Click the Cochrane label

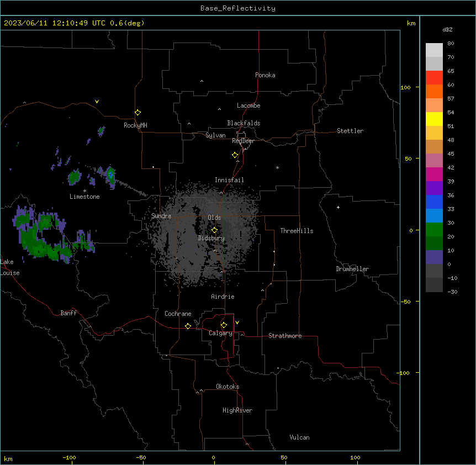[x=178, y=314]
